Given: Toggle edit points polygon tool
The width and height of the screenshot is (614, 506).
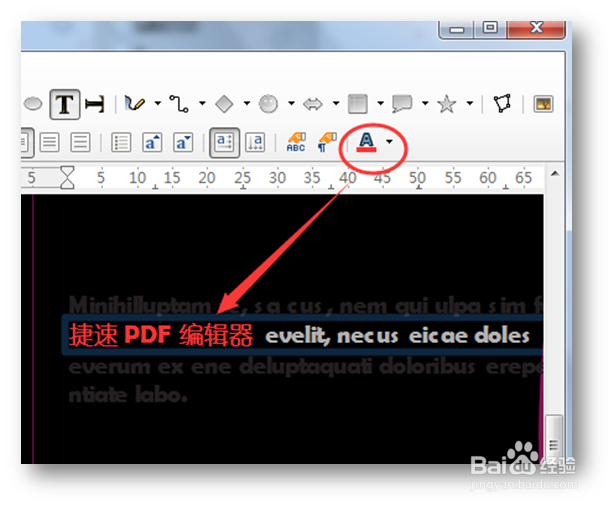Looking at the screenshot, I should coord(502,103).
